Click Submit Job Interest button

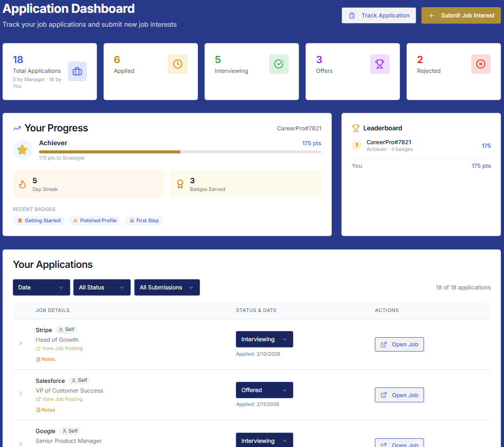click(x=461, y=15)
